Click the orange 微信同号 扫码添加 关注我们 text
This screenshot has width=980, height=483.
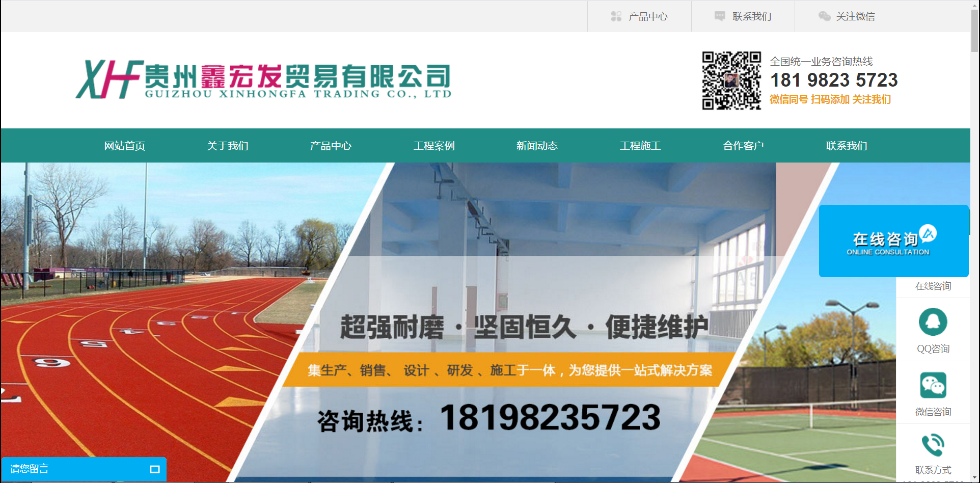point(830,99)
